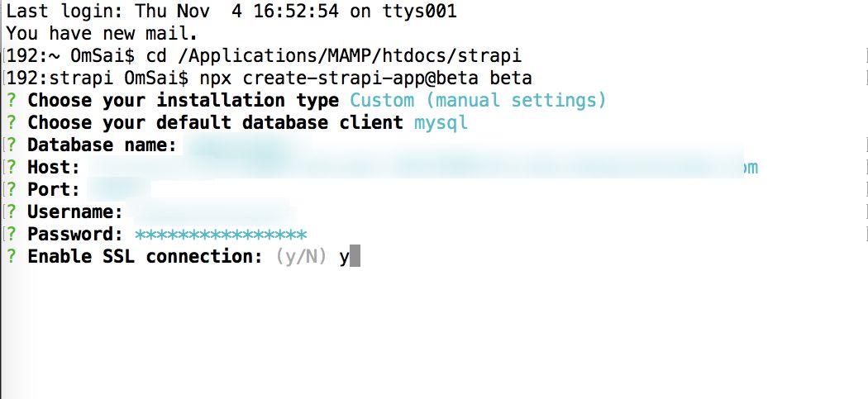Image resolution: width=868 pixels, height=399 pixels.
Task: Click the (y/N) hint text
Action: [301, 257]
